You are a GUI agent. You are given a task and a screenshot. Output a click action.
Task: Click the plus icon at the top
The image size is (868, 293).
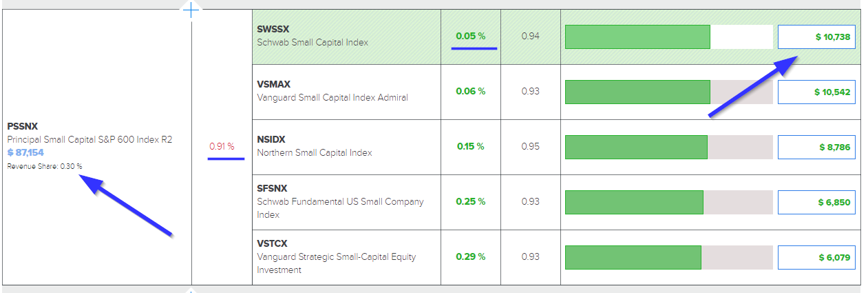[x=191, y=9]
